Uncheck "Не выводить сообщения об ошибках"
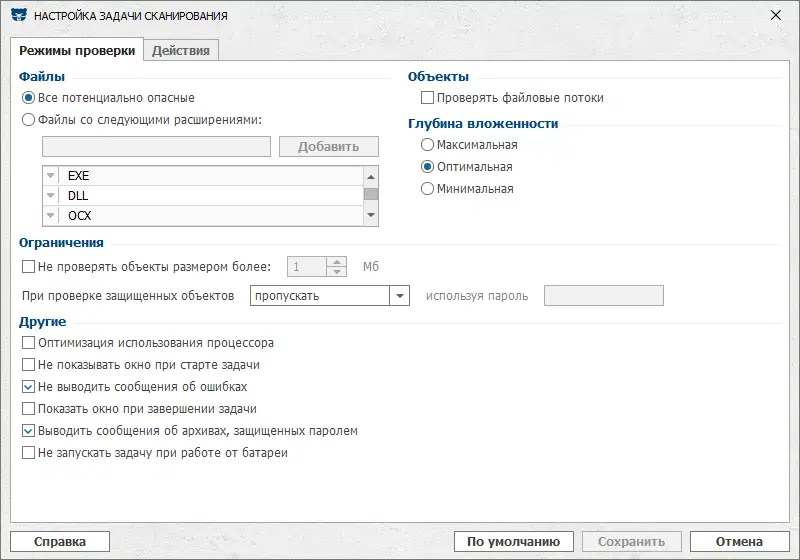The width and height of the screenshot is (800, 560). (x=28, y=386)
